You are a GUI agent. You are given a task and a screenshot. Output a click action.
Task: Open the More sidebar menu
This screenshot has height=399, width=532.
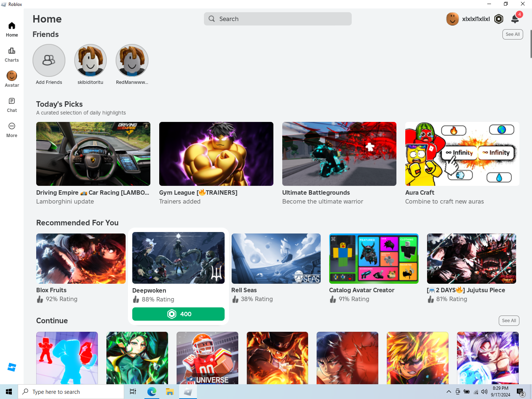[x=12, y=130]
